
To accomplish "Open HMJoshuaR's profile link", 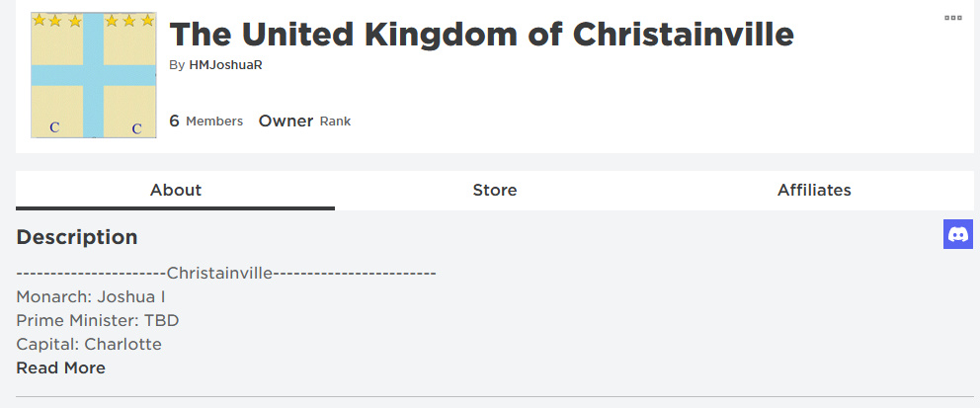I will [x=225, y=65].
